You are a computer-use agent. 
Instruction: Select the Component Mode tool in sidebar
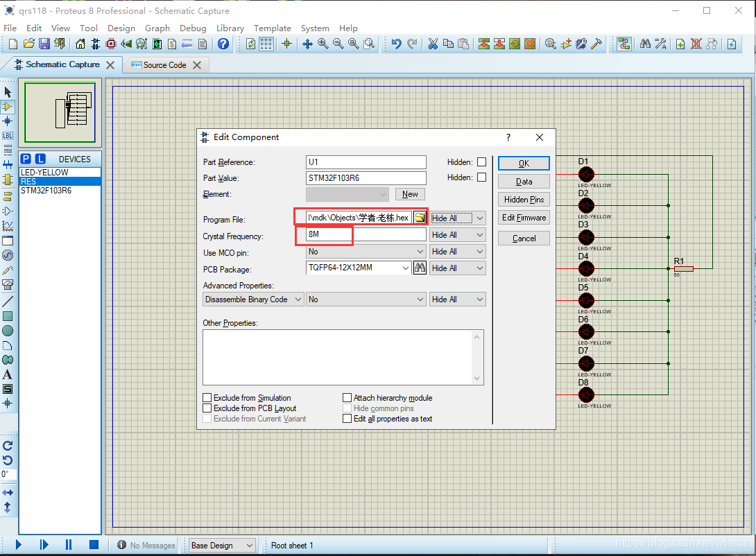coord(8,107)
